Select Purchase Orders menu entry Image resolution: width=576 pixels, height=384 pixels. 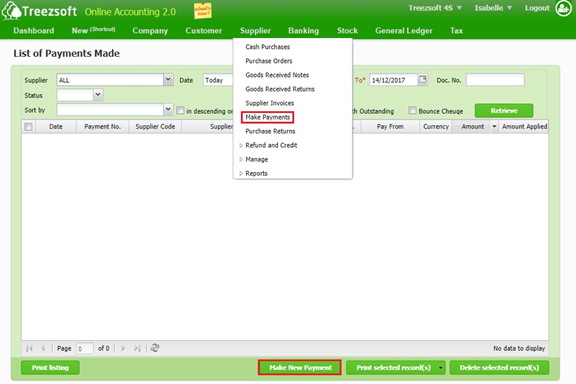coord(269,61)
